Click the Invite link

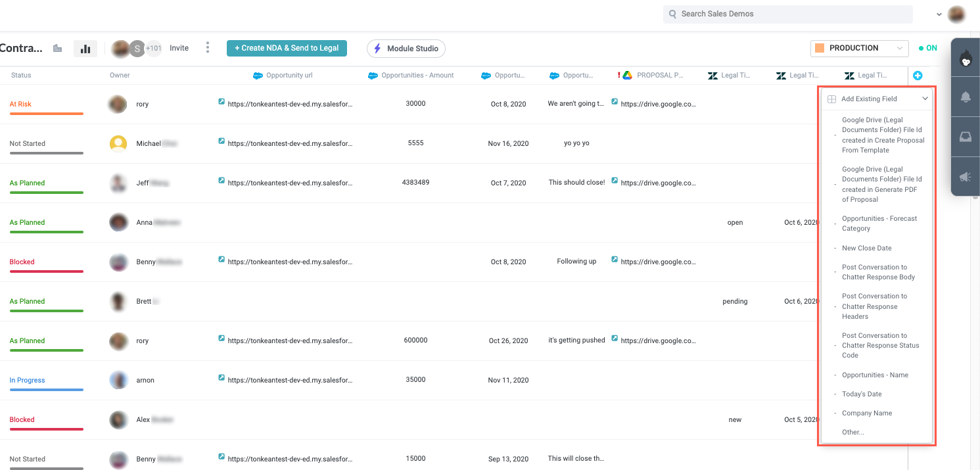point(179,48)
